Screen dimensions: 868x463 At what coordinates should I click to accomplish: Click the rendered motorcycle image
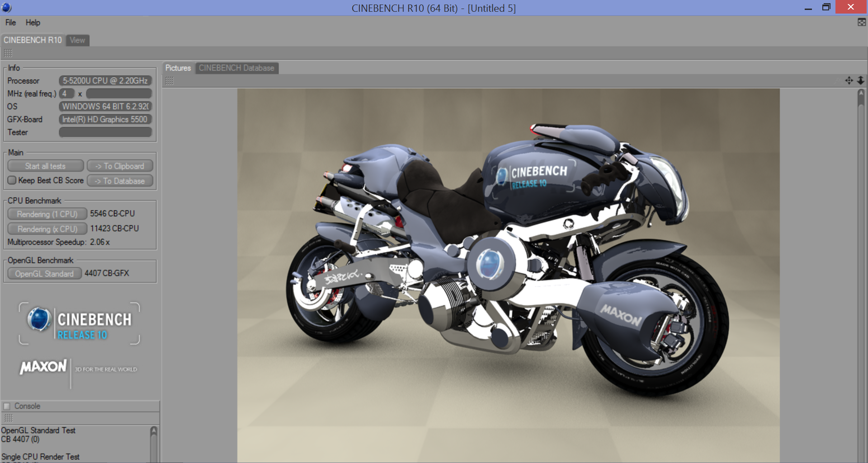pyautogui.click(x=508, y=276)
